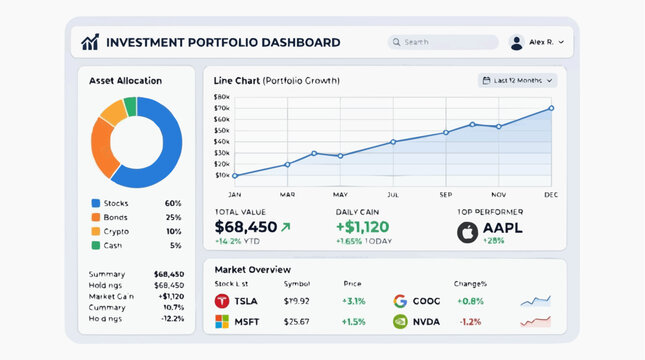Screen dimensions: 645x360
Task: Select the JUL data point on chart
Action: pos(393,142)
